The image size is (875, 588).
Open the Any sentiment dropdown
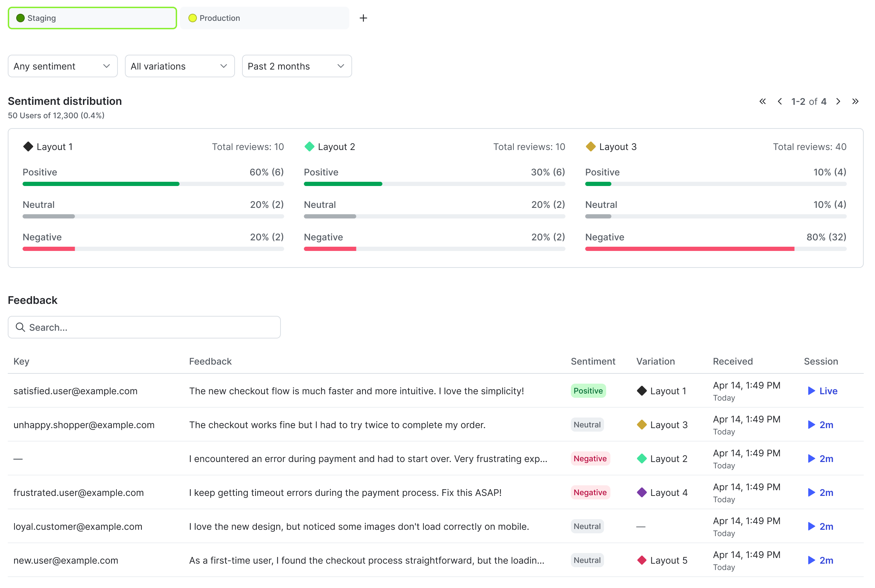coord(62,66)
